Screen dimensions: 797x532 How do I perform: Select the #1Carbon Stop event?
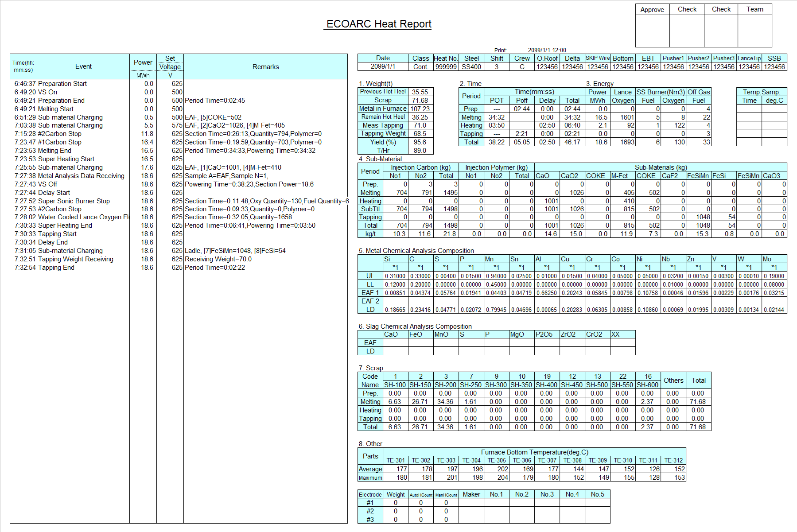tap(60, 142)
